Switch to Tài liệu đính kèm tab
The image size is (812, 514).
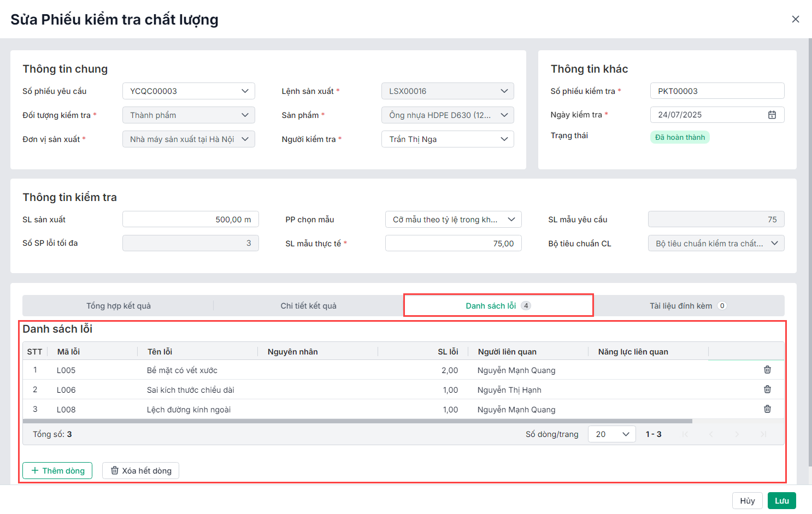[687, 306]
